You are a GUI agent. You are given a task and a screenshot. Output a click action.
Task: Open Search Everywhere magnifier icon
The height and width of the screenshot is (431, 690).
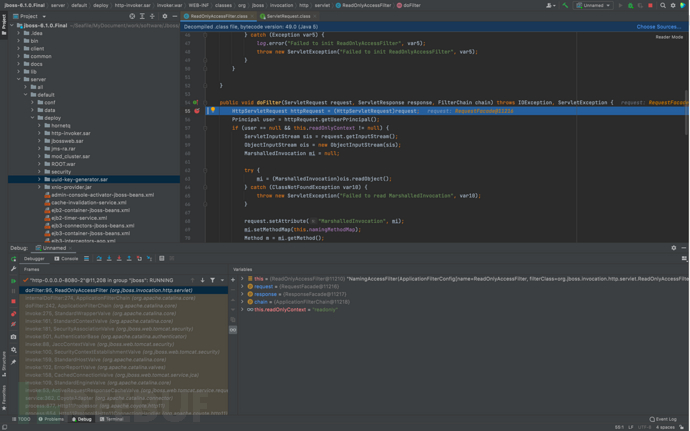pyautogui.click(x=662, y=5)
